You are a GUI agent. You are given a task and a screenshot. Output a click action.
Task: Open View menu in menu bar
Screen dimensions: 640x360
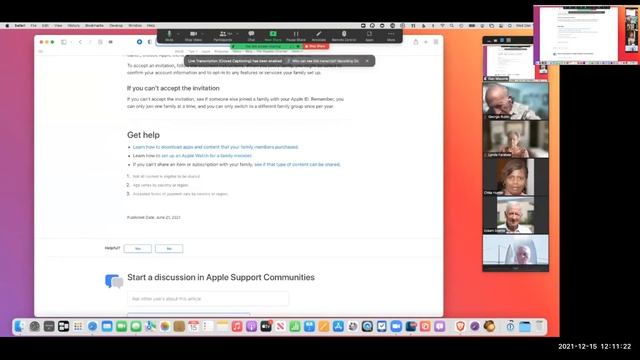(58, 25)
